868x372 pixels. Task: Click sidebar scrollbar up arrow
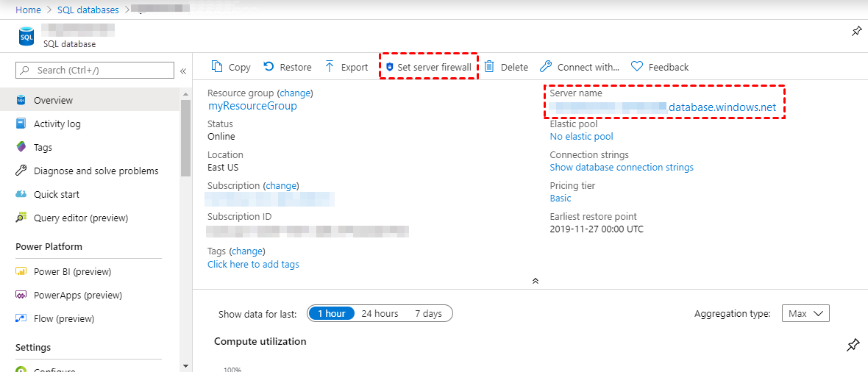pos(185,94)
